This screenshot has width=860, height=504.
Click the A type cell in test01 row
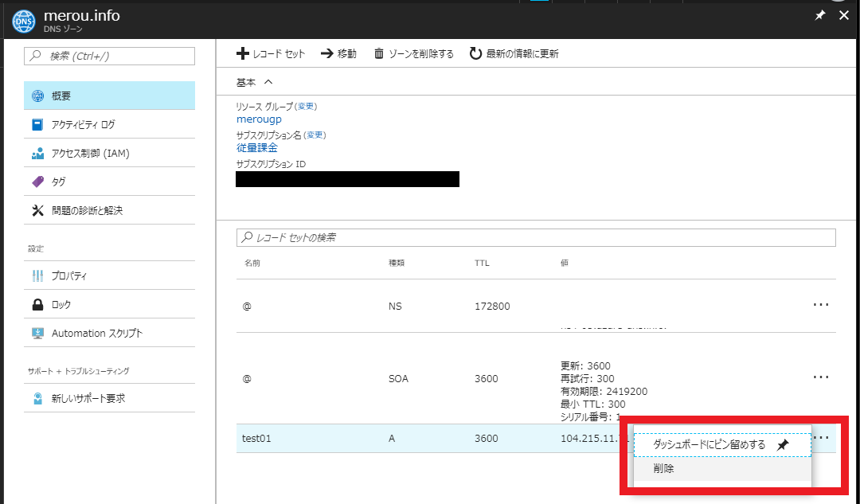pos(392,438)
